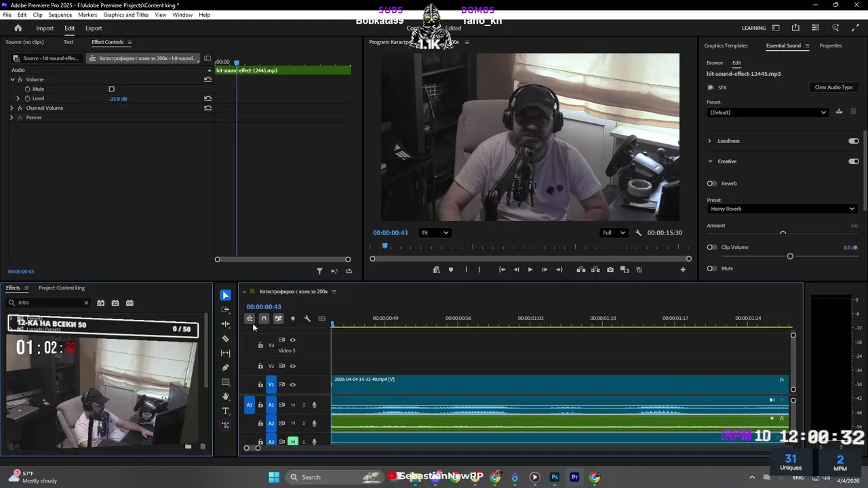Expand the Level property

click(18, 98)
